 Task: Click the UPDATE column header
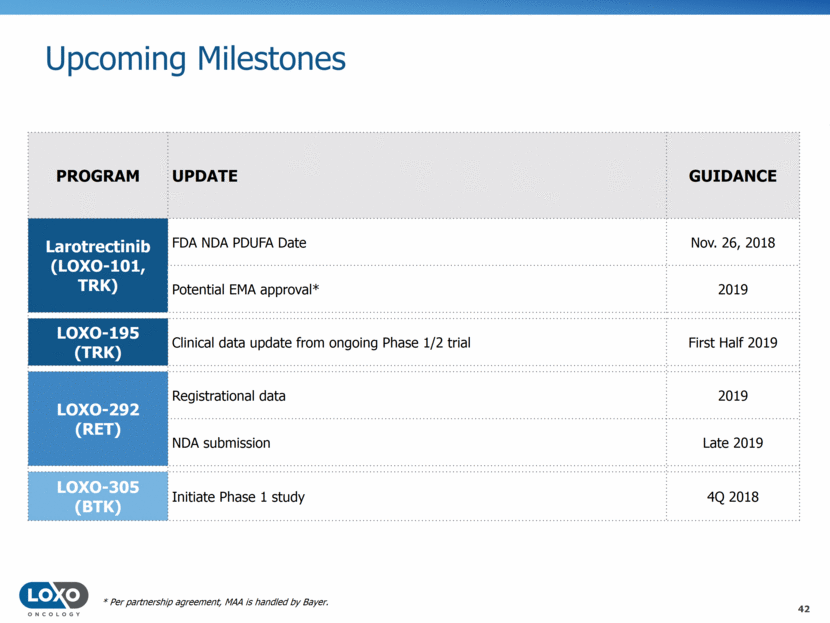pos(205,176)
